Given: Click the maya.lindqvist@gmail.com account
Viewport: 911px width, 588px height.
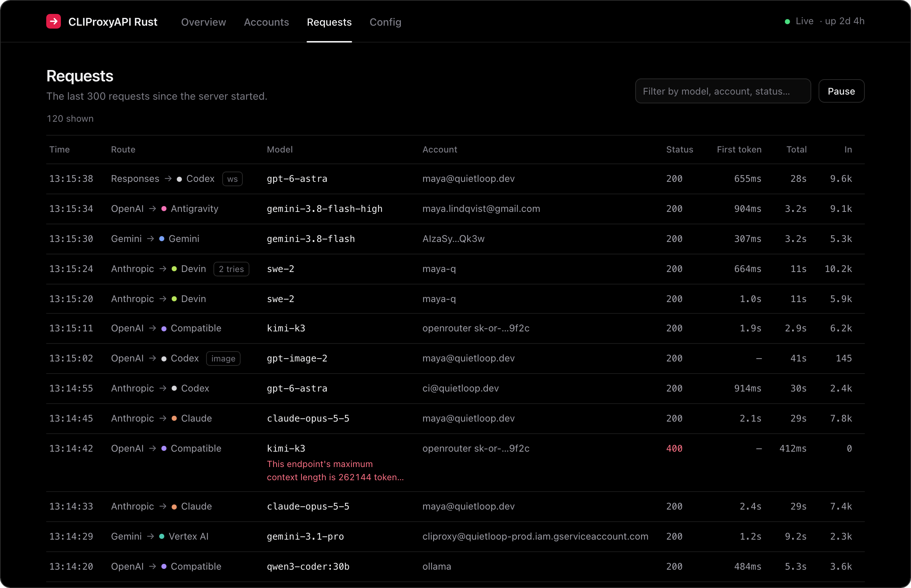Looking at the screenshot, I should tap(481, 209).
